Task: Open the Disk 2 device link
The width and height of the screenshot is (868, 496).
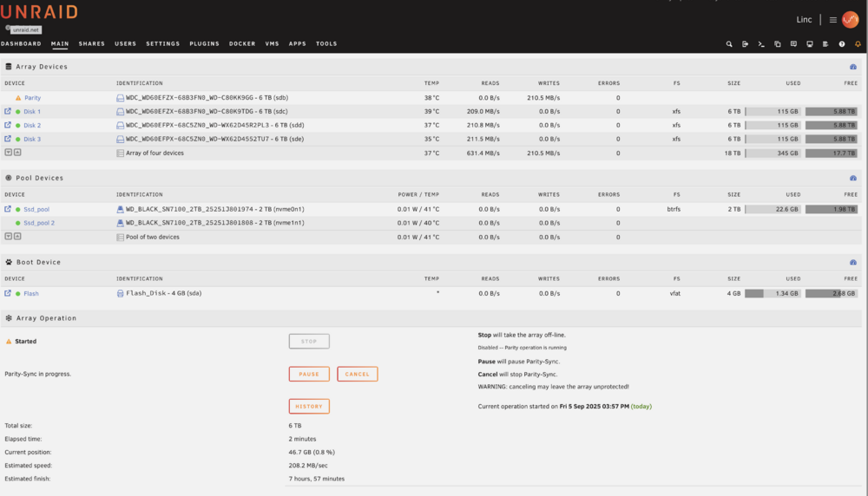Action: point(32,126)
